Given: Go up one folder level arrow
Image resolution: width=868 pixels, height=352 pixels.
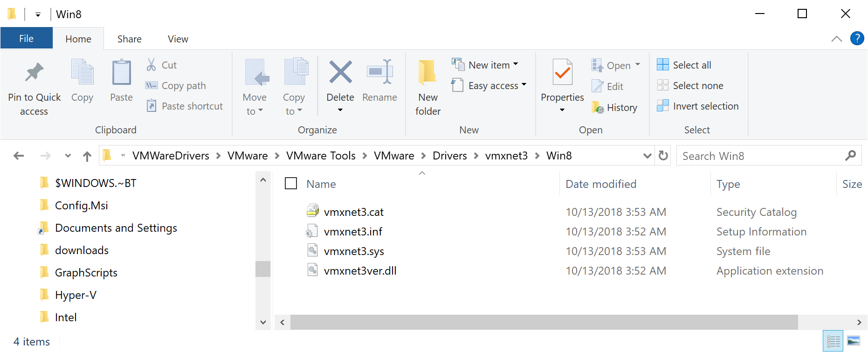Looking at the screenshot, I should [x=87, y=156].
